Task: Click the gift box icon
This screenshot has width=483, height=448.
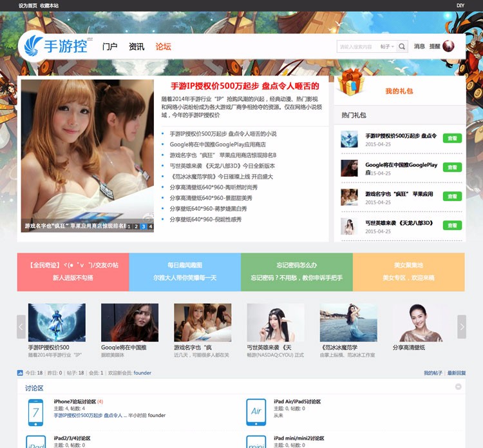Action: tap(350, 82)
